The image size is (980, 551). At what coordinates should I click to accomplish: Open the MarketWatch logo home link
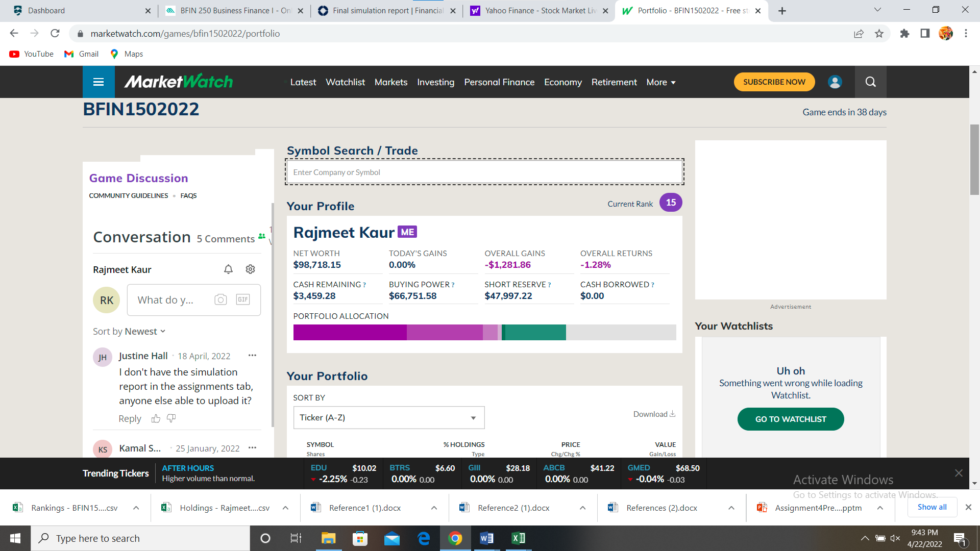point(178,82)
